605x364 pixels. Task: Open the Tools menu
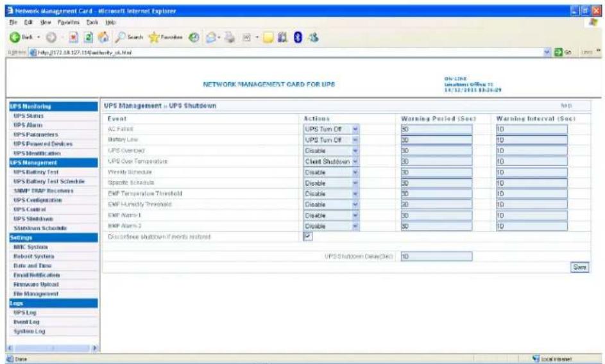coord(92,22)
